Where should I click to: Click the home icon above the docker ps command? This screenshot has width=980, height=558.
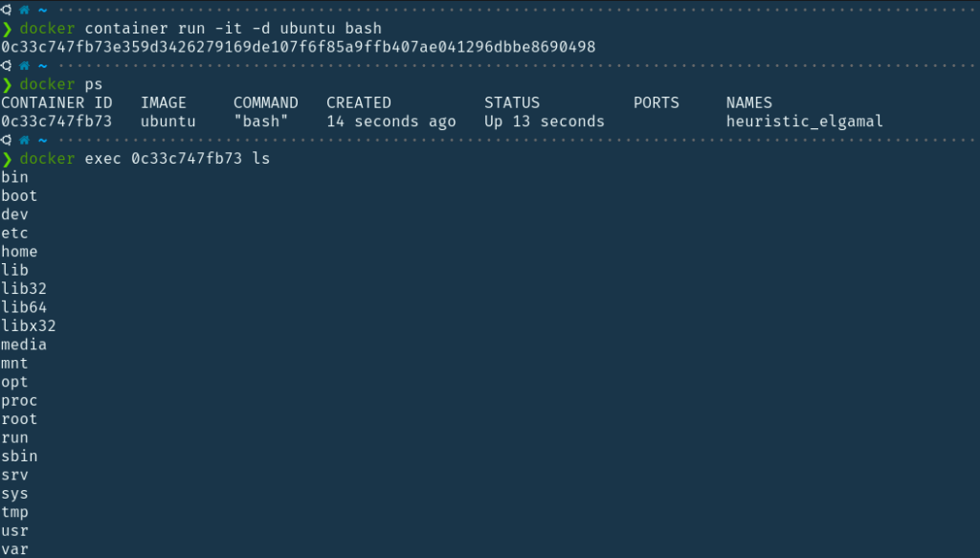click(24, 65)
